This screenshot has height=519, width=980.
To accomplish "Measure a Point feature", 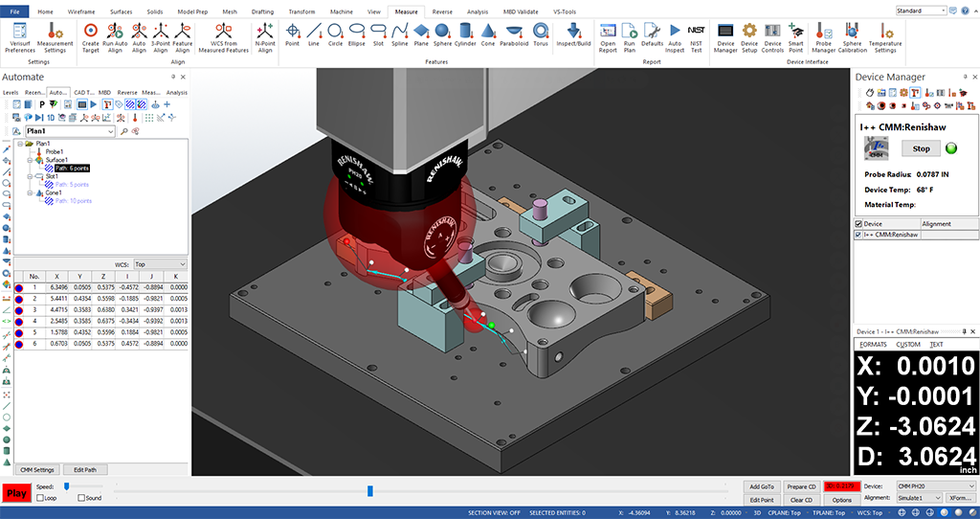I will pos(292,34).
